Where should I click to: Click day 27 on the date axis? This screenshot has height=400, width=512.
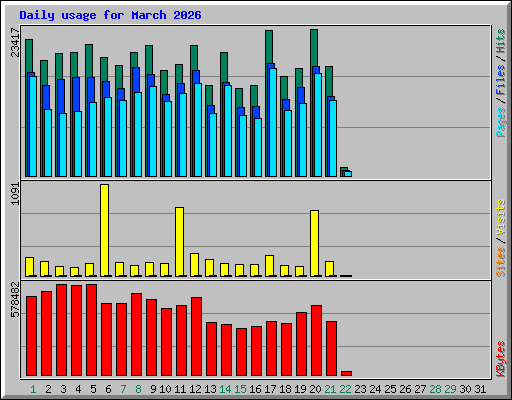(x=420, y=389)
